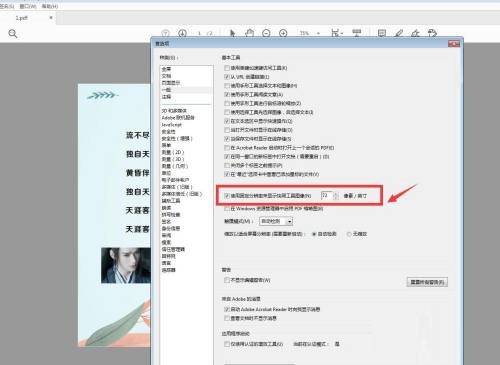
Task: Select 3D and multimedia category in list
Action: 174,111
